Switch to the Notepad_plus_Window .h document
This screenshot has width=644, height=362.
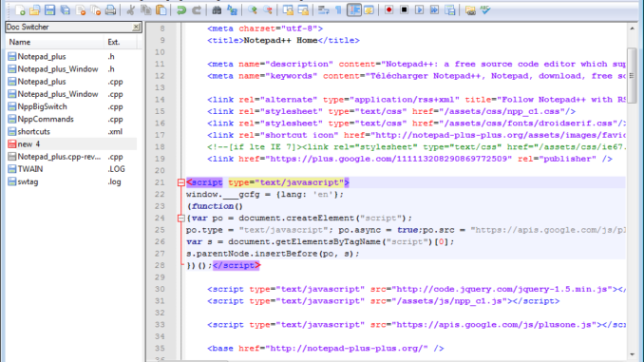71,69
